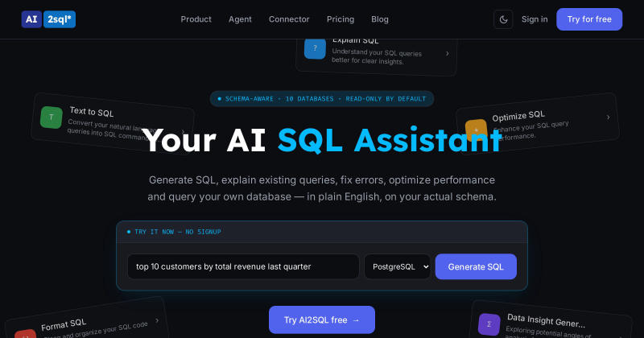Open the Text to SQL card title
Image resolution: width=644 pixels, height=338 pixels.
(92, 112)
